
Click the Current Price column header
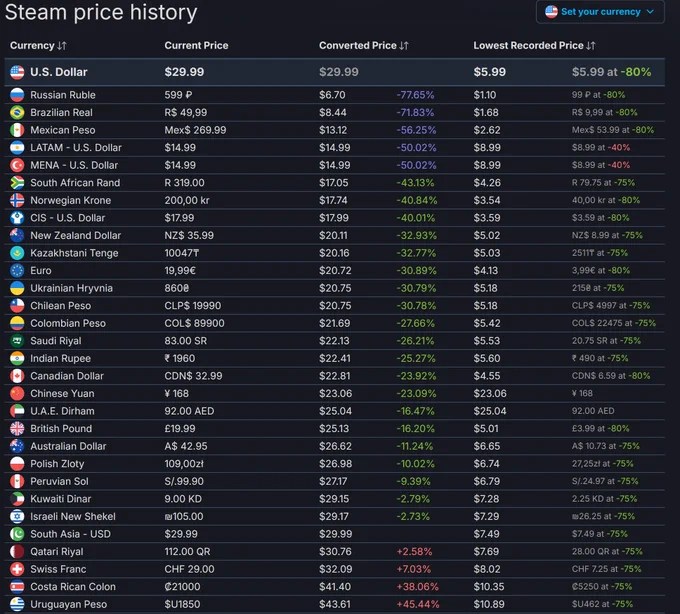coord(196,46)
